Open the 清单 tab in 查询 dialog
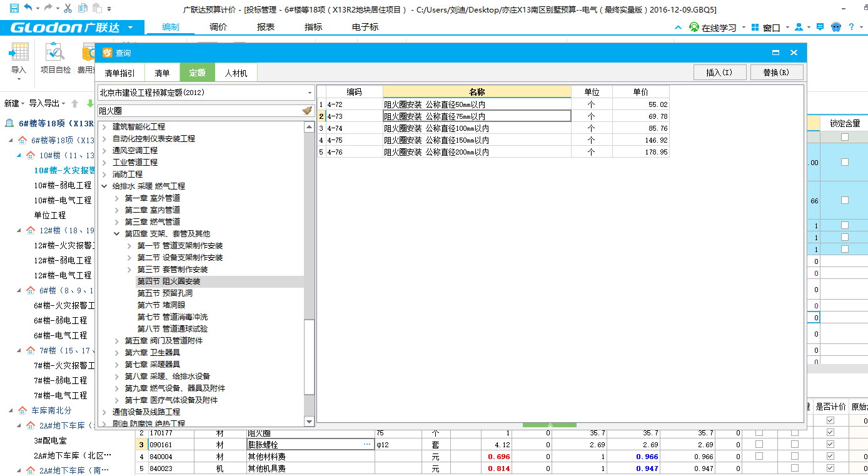The height and width of the screenshot is (476, 868). click(162, 73)
